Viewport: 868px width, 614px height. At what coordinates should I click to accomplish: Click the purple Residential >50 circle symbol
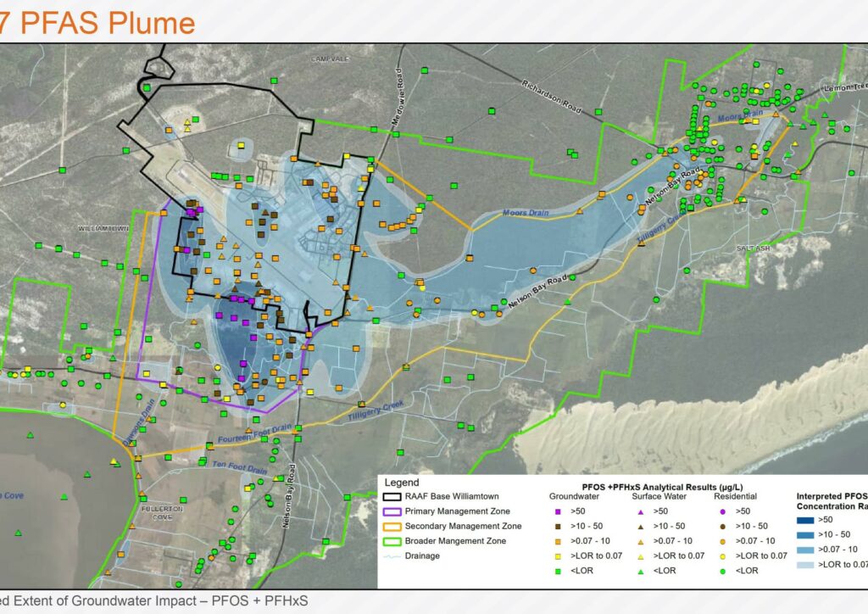(722, 511)
